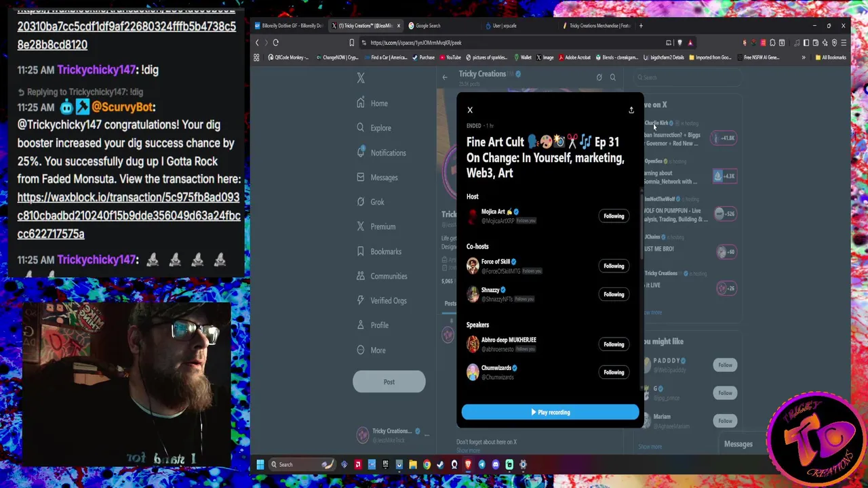This screenshot has height=488, width=868.
Task: Click the X search field
Action: [x=688, y=77]
